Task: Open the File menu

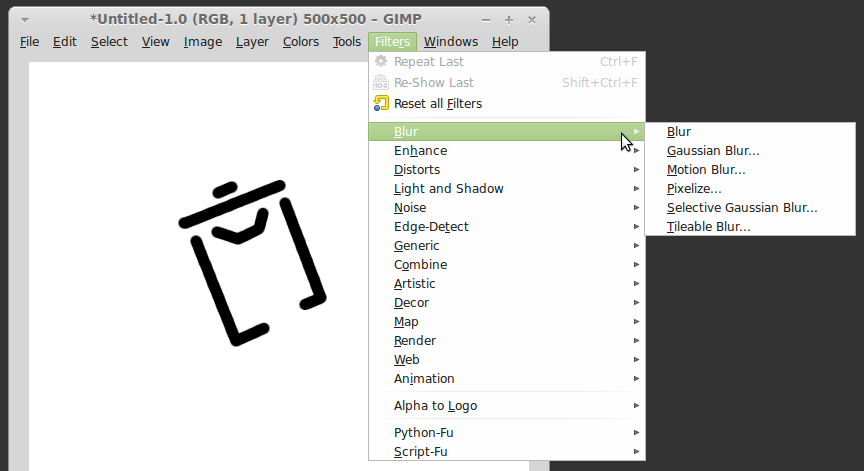Action: (29, 42)
